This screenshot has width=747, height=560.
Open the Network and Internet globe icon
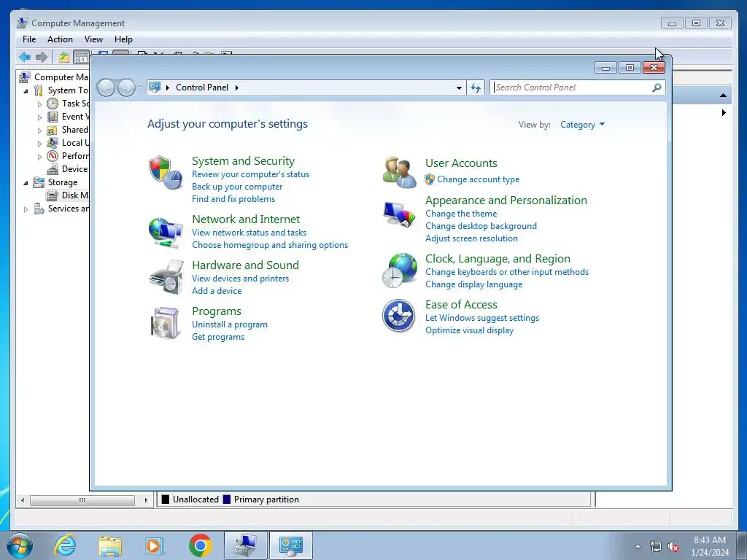(x=166, y=233)
